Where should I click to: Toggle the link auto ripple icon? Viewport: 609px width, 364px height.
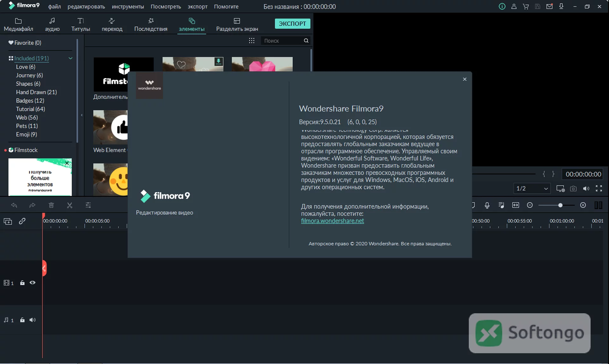pos(22,221)
